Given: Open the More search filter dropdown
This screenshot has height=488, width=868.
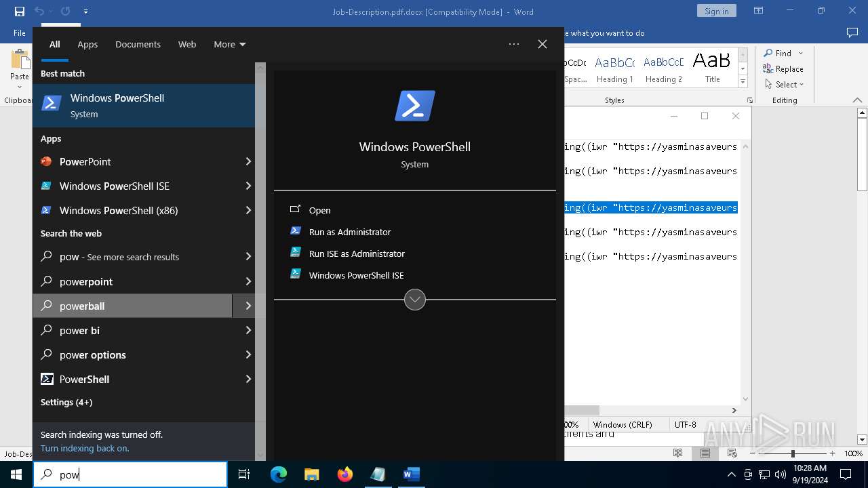Looking at the screenshot, I should 229,44.
